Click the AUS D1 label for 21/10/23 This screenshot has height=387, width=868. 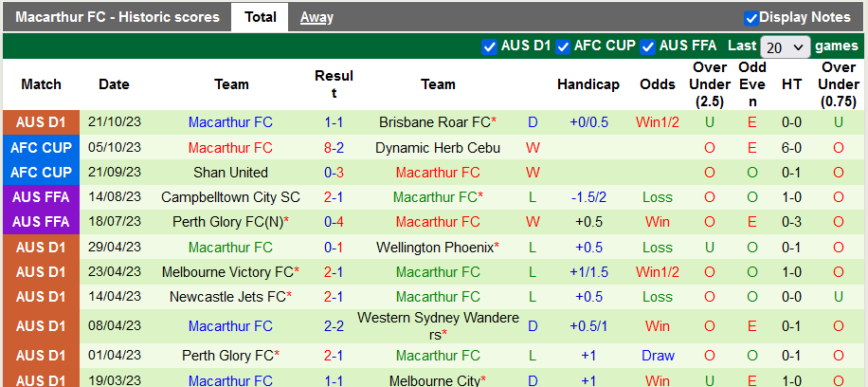(42, 122)
